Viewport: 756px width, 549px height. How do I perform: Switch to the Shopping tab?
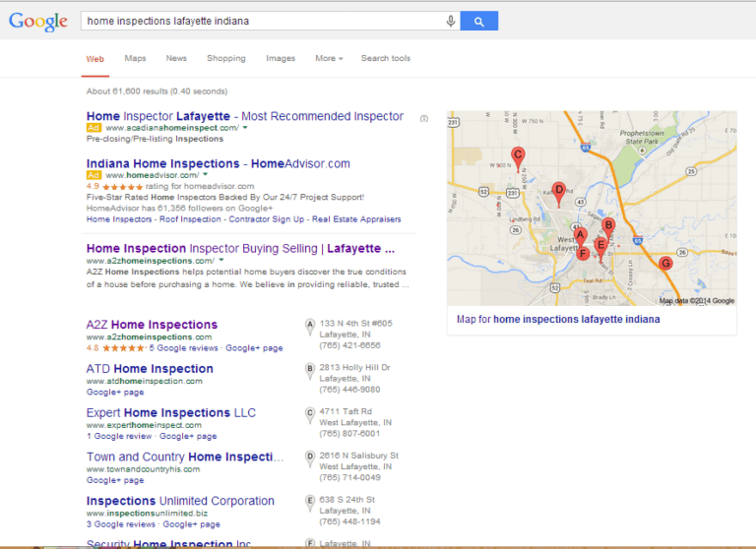[x=226, y=58]
